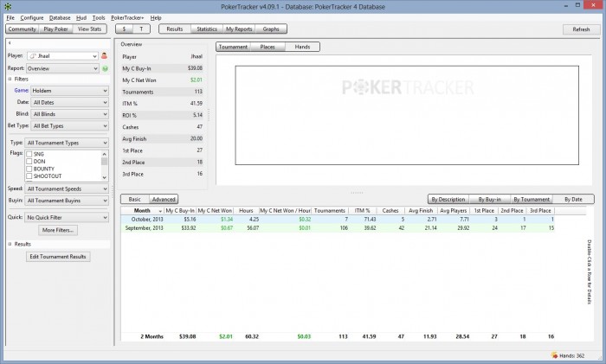Switch to the Statistics tab

207,29
